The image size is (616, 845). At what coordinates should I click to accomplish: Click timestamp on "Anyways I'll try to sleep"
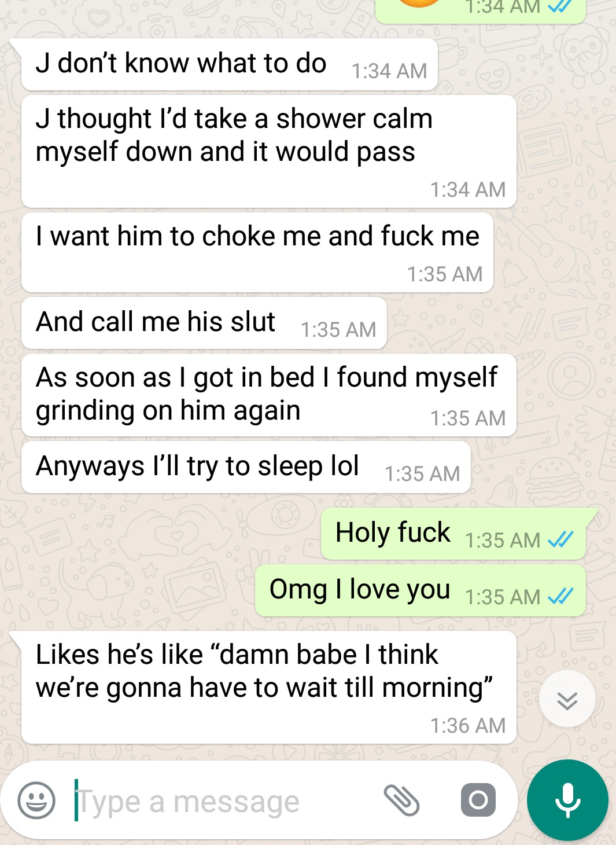point(422,474)
